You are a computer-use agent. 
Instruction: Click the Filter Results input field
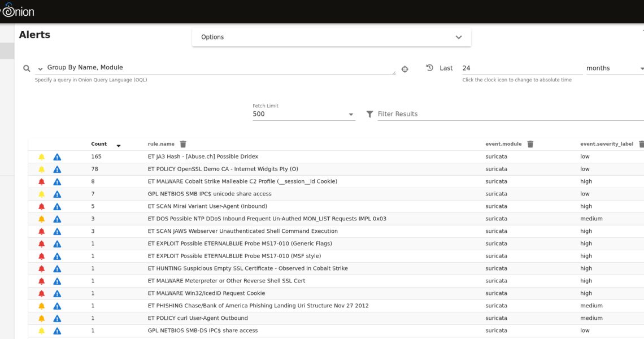pos(508,114)
